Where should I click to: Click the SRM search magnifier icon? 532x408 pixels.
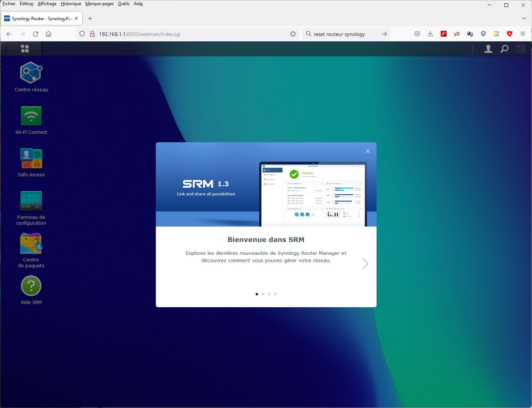[x=505, y=49]
